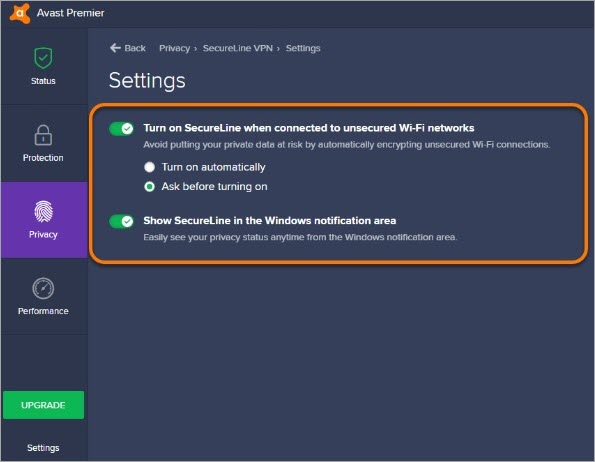The width and height of the screenshot is (595, 462).
Task: Click the Back text link
Action: click(135, 48)
